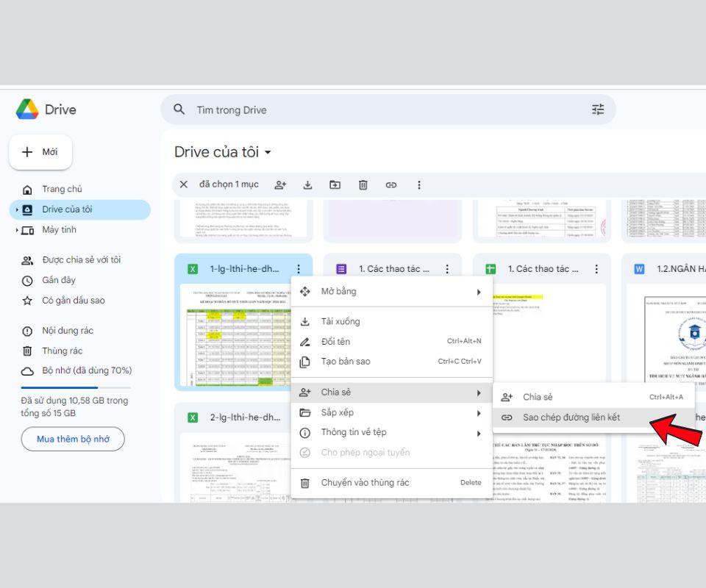This screenshot has height=588, width=706.
Task: Click the Tìm trong Drive search field
Action: 382,110
